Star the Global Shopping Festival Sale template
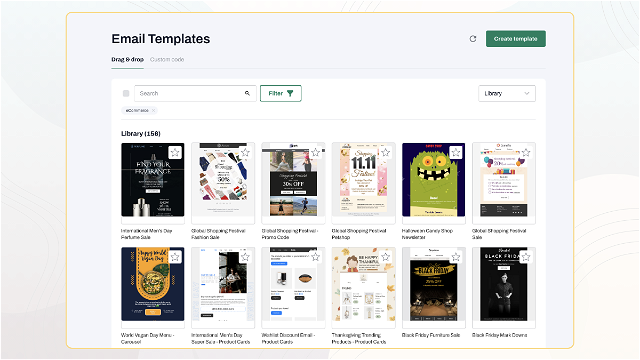640x360 pixels. click(526, 152)
